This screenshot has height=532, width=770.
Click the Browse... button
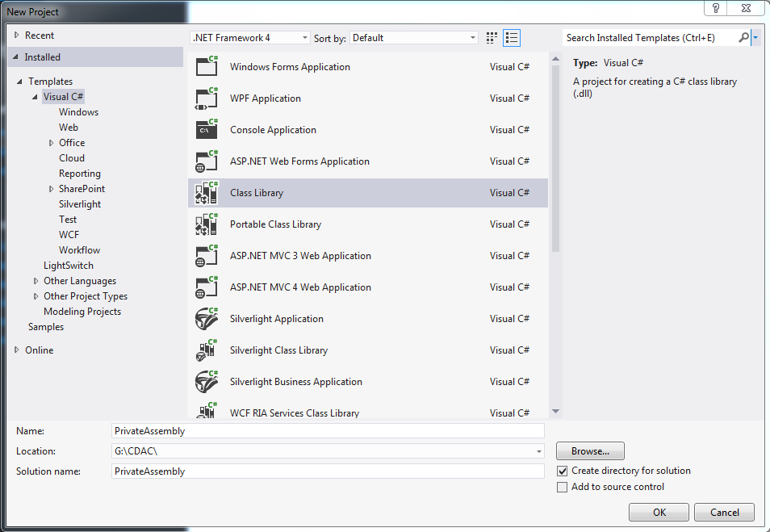(590, 451)
